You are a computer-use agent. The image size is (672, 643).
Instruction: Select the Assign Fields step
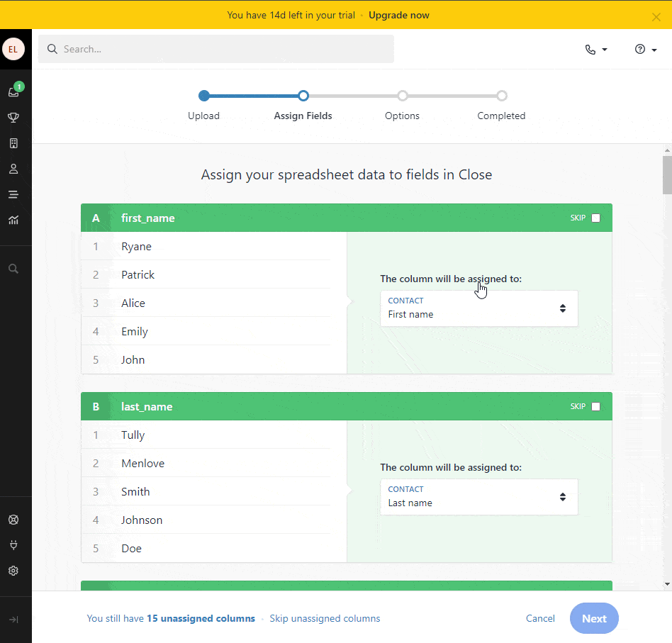(303, 116)
